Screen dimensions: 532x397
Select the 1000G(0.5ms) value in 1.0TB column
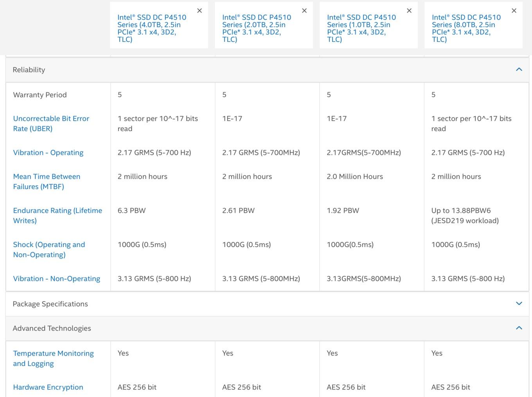[350, 244]
